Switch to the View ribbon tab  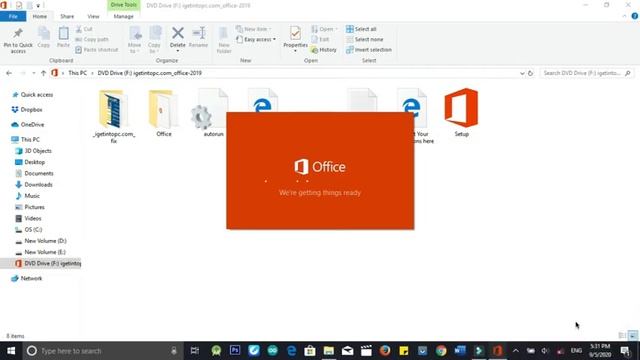click(93, 16)
